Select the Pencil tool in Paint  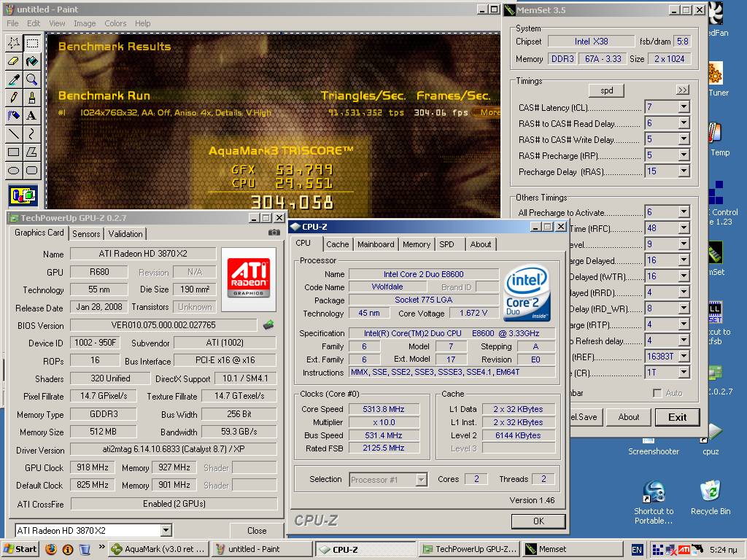click(14, 98)
